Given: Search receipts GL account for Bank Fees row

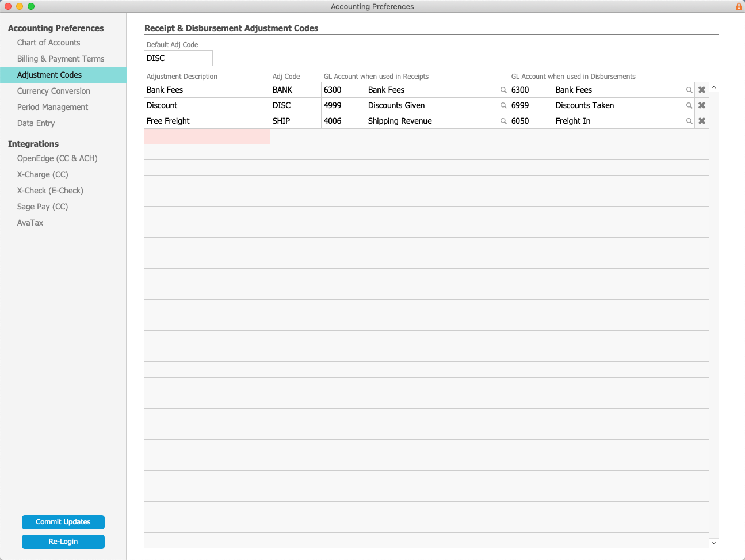Looking at the screenshot, I should [503, 90].
